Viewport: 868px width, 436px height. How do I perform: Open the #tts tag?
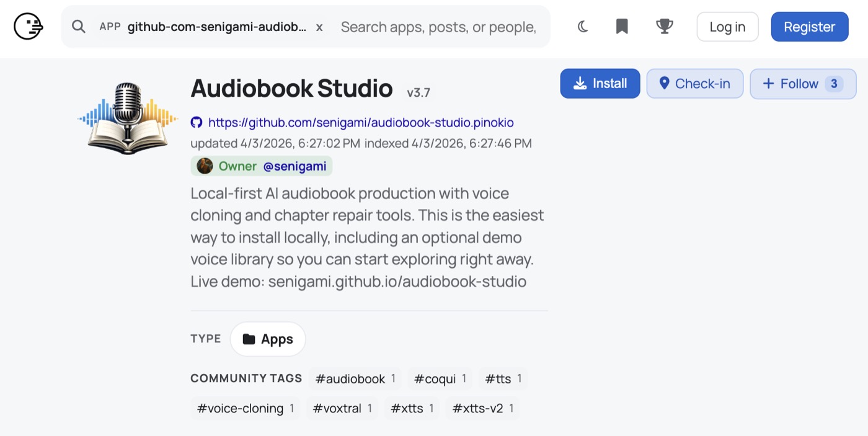[503, 378]
